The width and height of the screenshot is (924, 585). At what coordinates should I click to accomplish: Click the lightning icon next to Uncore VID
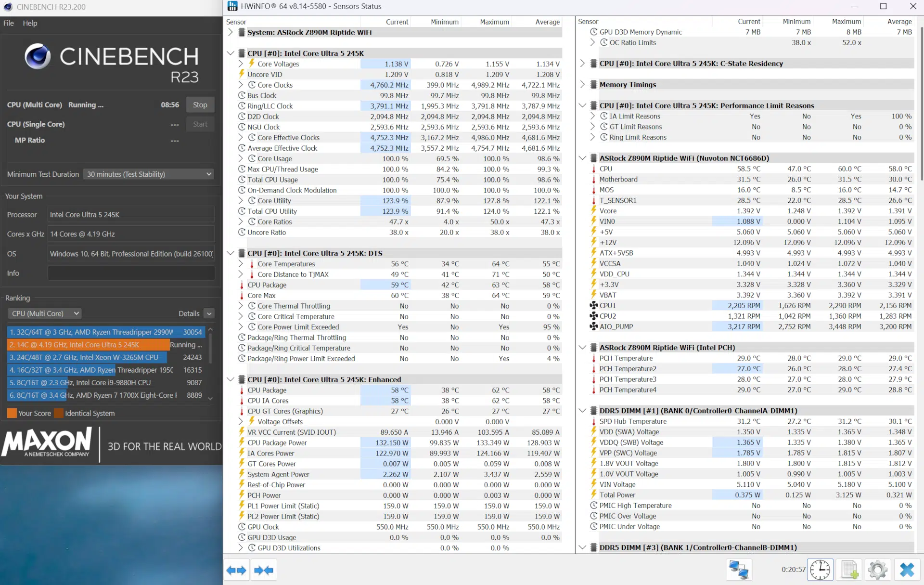(x=242, y=74)
